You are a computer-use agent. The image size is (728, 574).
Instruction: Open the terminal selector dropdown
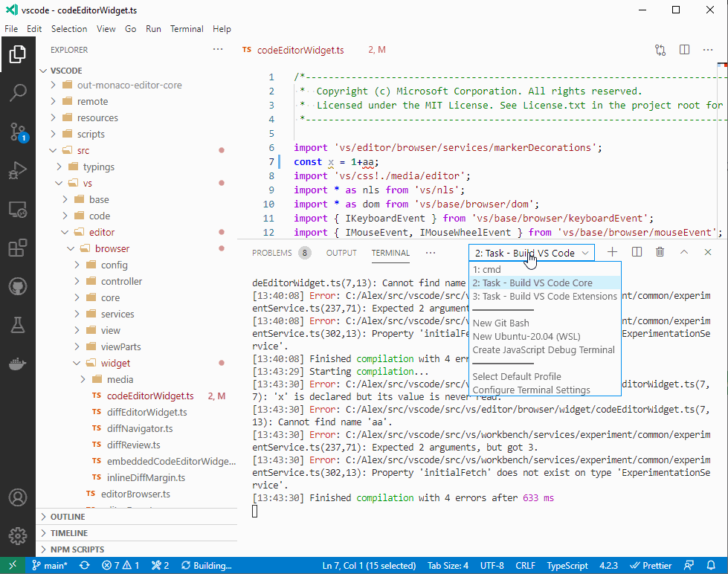[532, 253]
